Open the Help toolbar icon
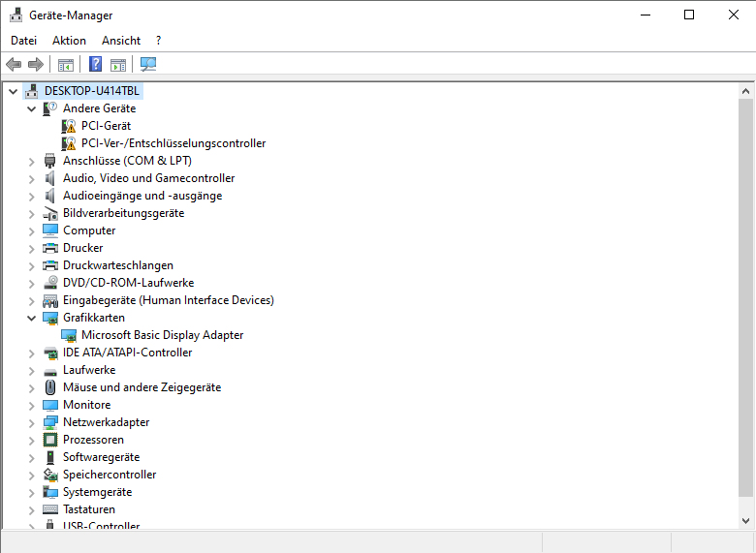The image size is (756, 553). [x=95, y=64]
